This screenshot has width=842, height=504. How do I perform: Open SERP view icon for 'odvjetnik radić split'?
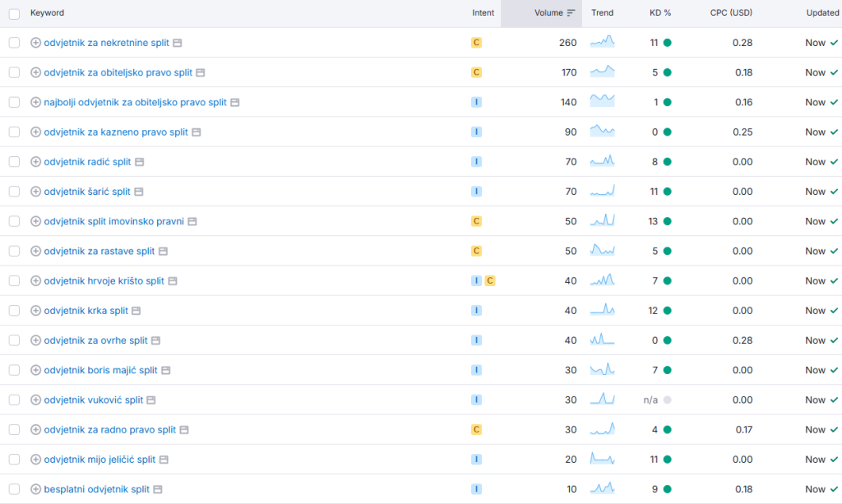point(140,162)
